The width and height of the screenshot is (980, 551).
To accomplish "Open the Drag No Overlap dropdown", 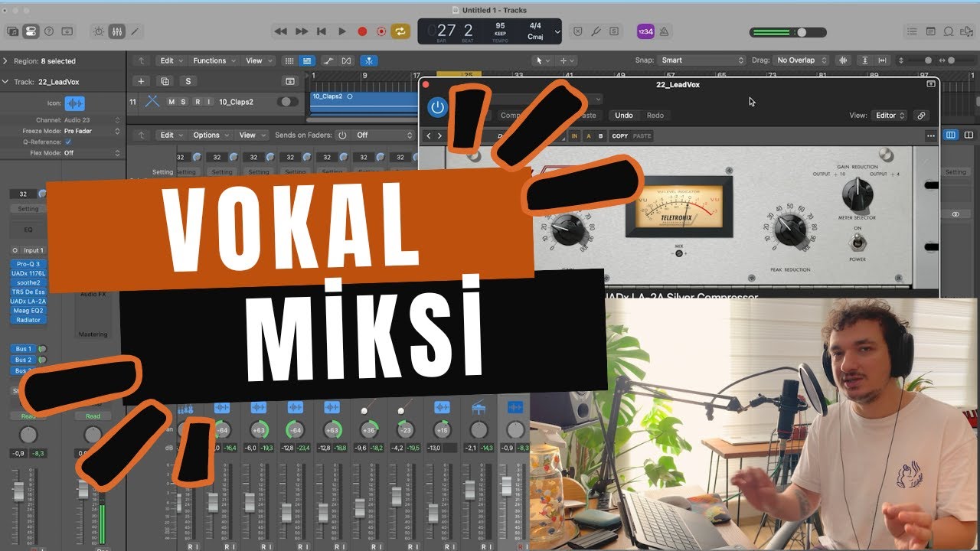I will pyautogui.click(x=802, y=60).
